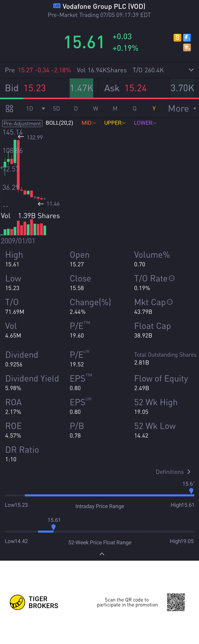
Task: Select the W weekly chart tab
Action: [95, 109]
